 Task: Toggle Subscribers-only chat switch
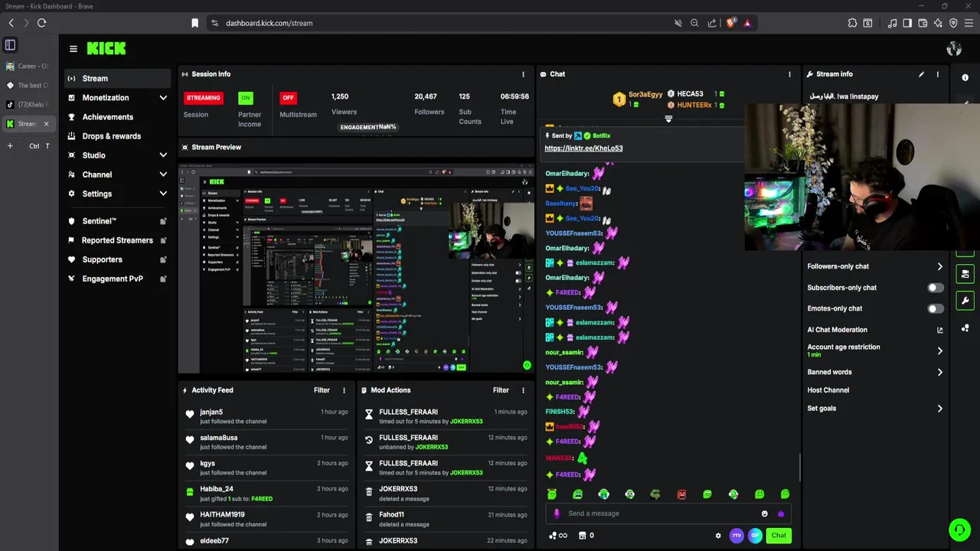click(936, 288)
